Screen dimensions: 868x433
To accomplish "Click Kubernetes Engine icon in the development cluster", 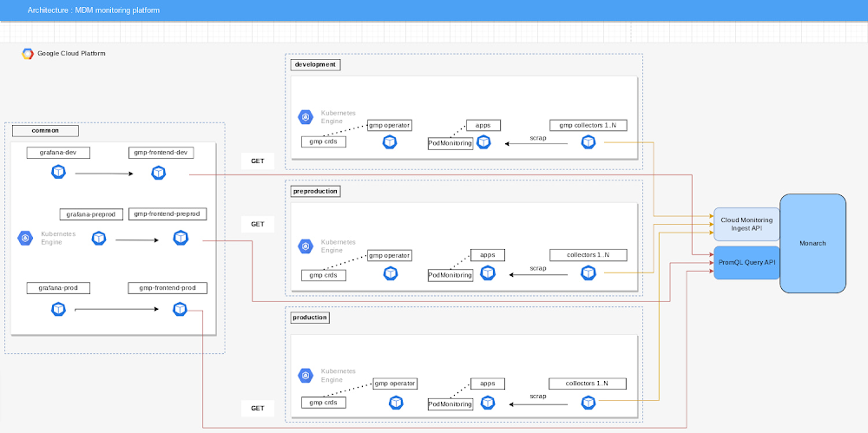I will (x=306, y=117).
